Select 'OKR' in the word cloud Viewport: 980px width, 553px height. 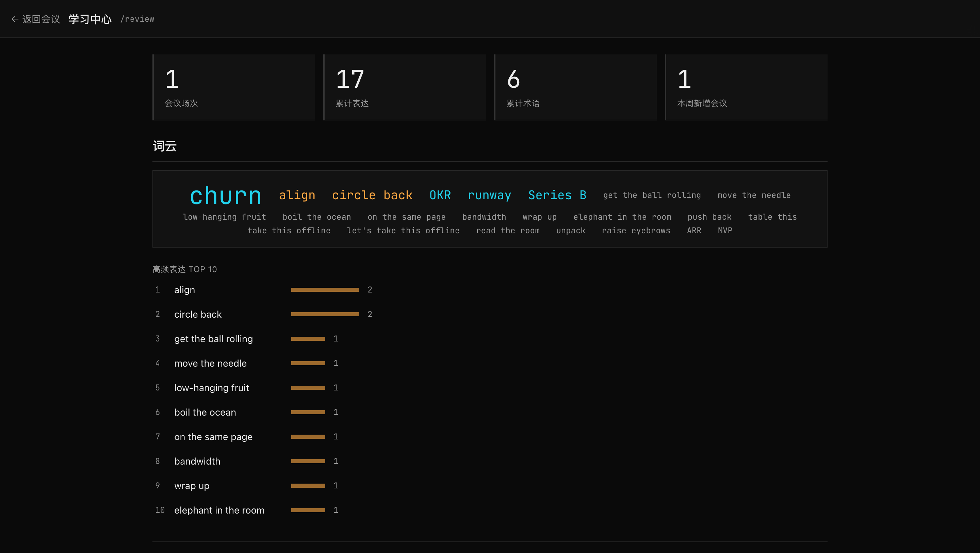[x=440, y=195]
